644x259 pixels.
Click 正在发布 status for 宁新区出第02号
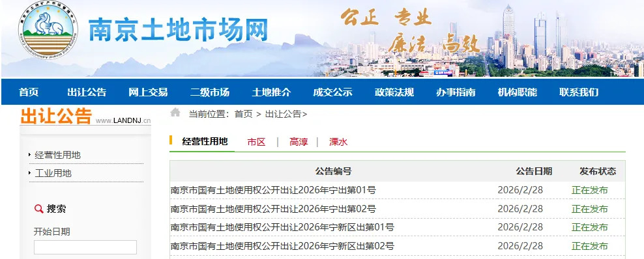[590, 246]
